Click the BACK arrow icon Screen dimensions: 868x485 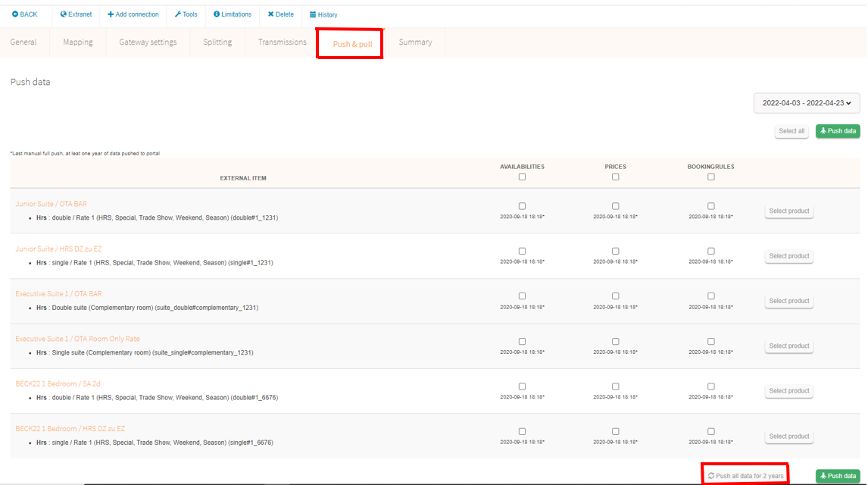coord(15,14)
